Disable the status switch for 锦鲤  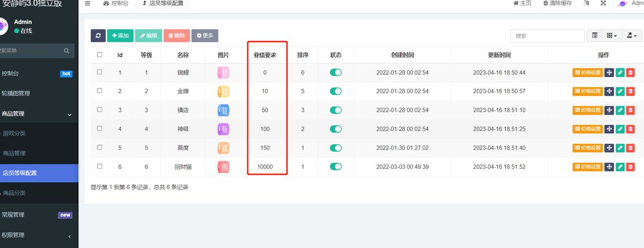(x=335, y=73)
